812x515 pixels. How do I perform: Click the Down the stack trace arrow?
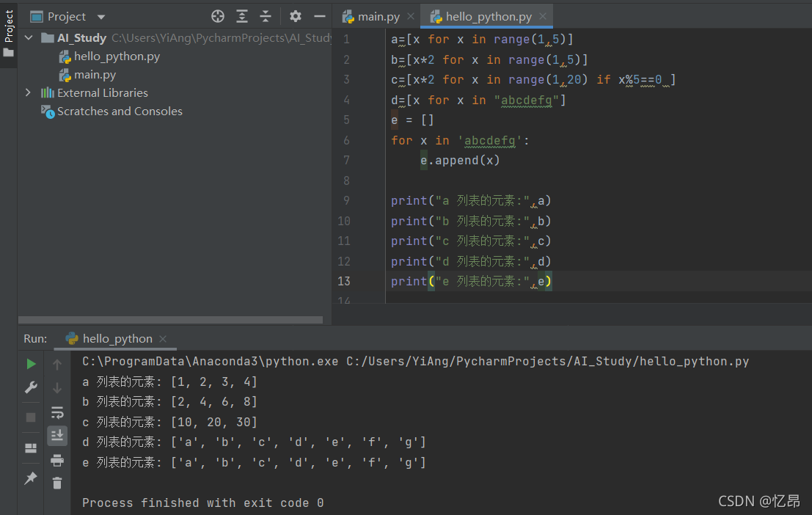coord(57,388)
